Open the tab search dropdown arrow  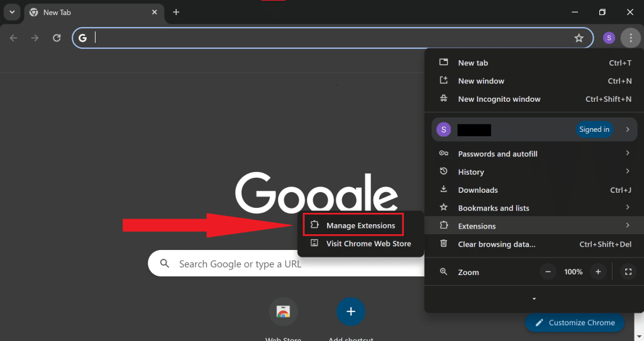(x=11, y=13)
